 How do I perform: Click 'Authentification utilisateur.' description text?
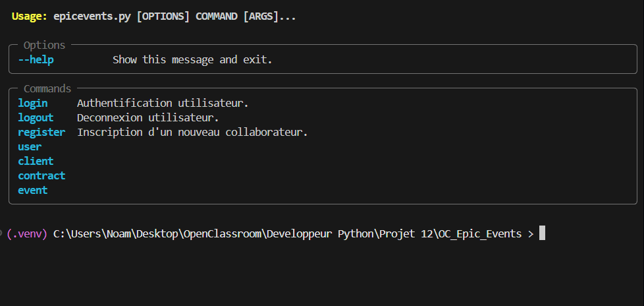(163, 103)
